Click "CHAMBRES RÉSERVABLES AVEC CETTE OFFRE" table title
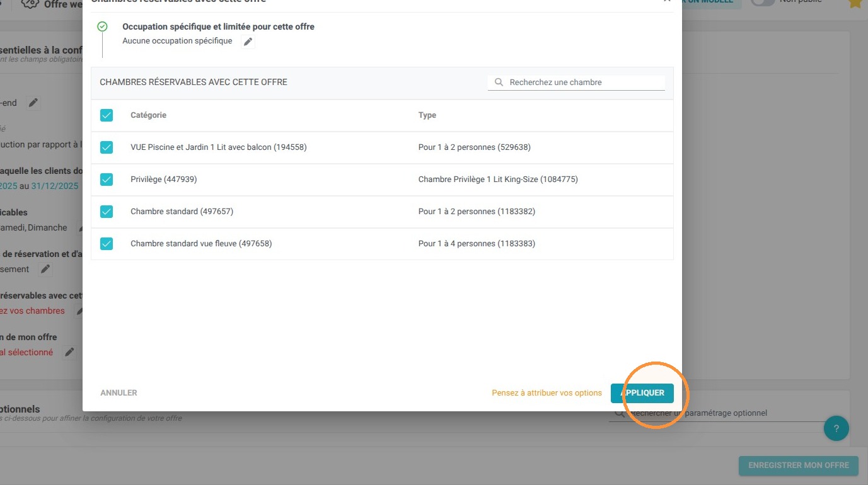Screen dimensions: 868x485 194,83
